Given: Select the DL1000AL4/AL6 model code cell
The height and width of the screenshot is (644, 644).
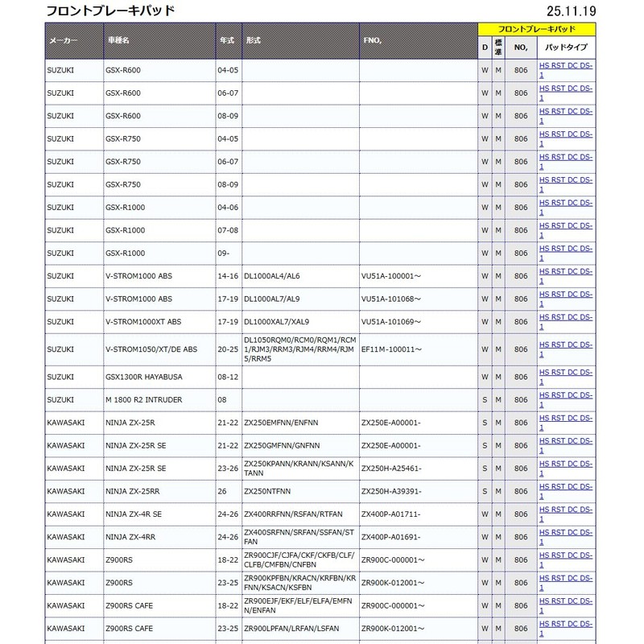Looking at the screenshot, I should [300, 276].
